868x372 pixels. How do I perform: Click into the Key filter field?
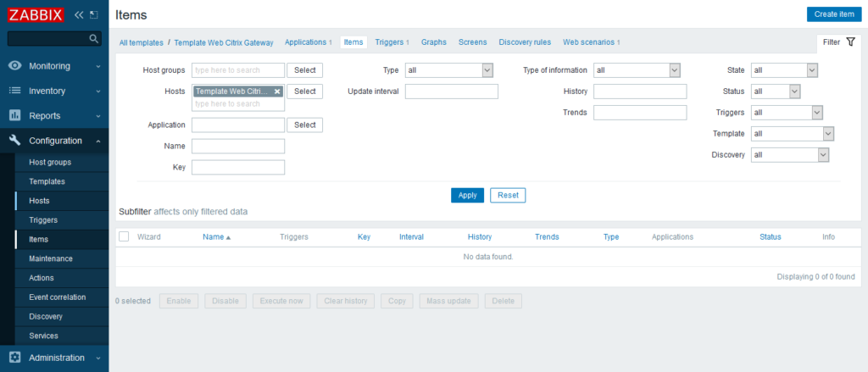coord(238,167)
